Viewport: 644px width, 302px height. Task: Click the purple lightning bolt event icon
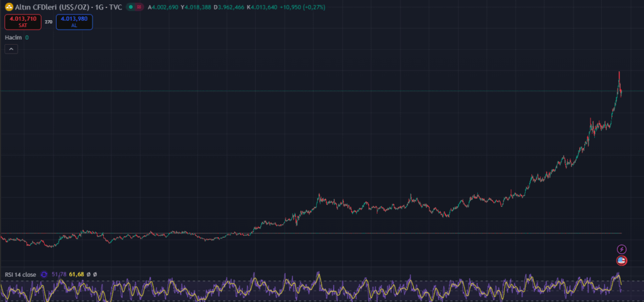coord(621,249)
